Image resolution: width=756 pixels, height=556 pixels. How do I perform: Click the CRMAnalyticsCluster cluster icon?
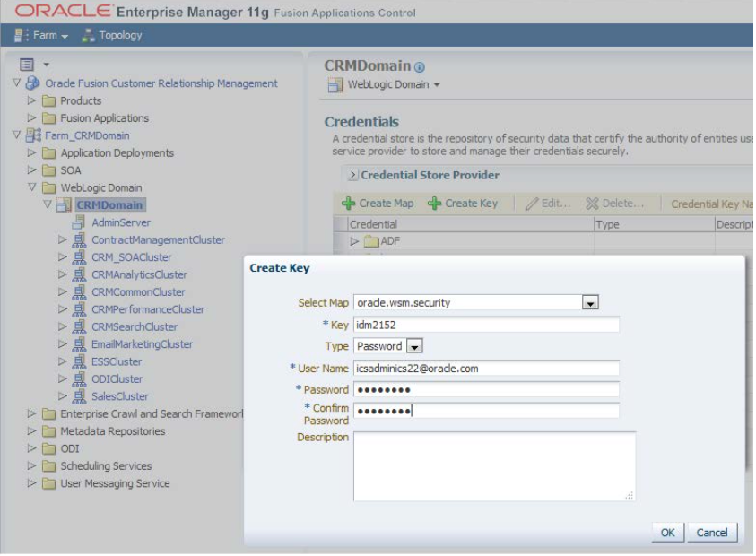coord(79,274)
